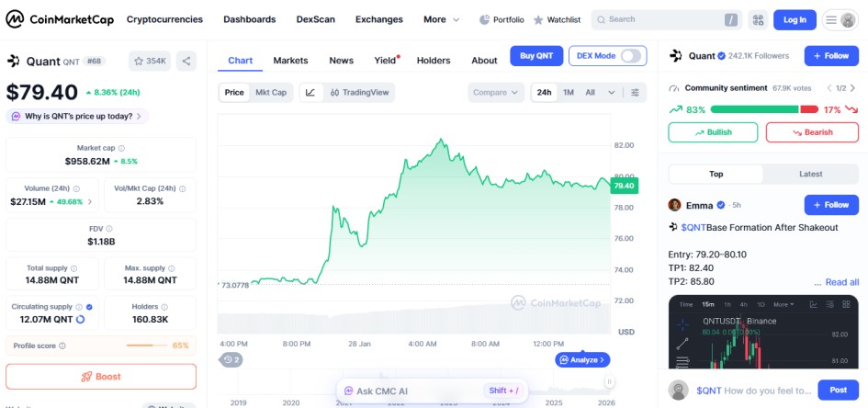Click the verified badge next to Circulating supply
Viewport: 868px width, 408px height.
pyautogui.click(x=90, y=307)
